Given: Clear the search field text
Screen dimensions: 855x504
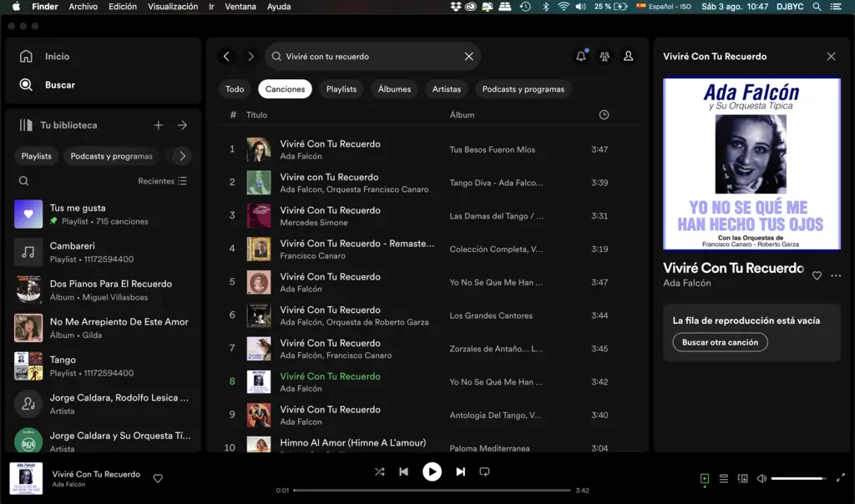Looking at the screenshot, I should [468, 56].
